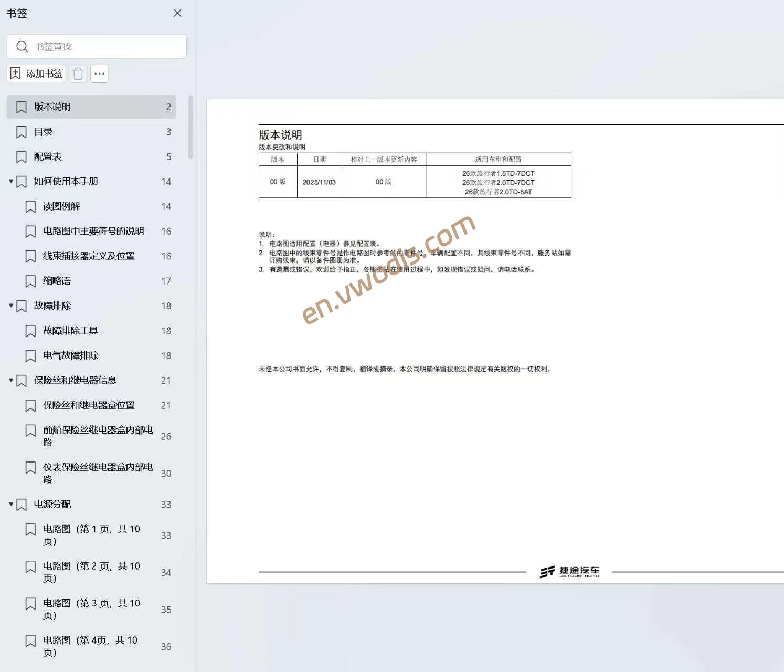Screen dimensions: 784x672
Task: Click the delete bookmark trash icon
Action: point(78,73)
